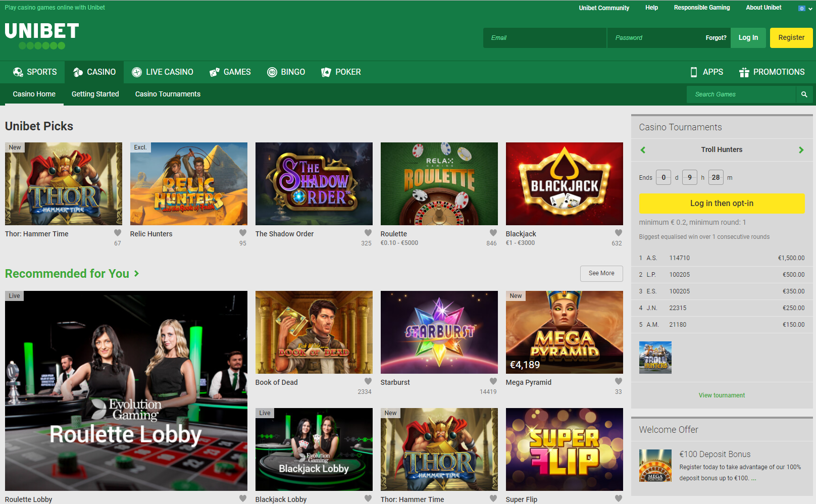
Task: Click Log in then opt-in button
Action: 722,204
